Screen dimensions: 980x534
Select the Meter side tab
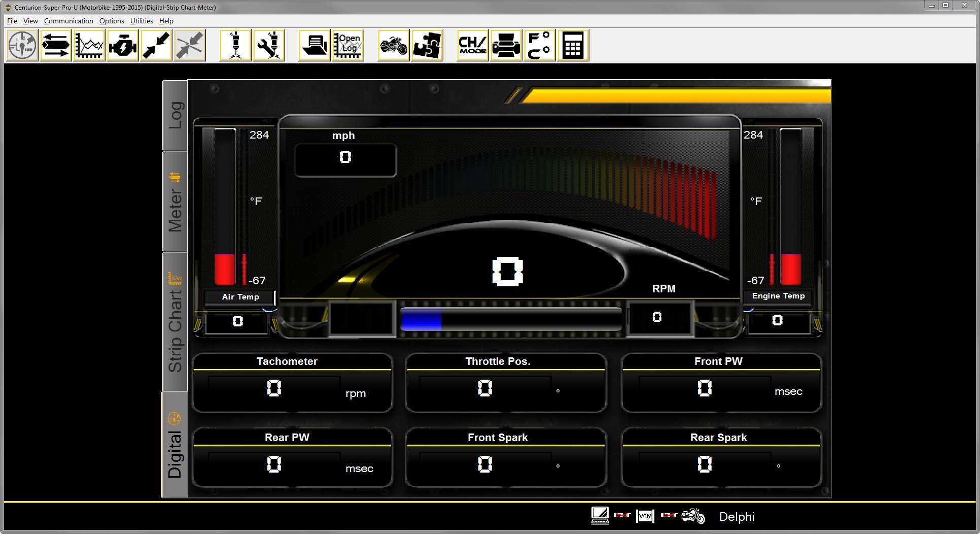[x=175, y=202]
